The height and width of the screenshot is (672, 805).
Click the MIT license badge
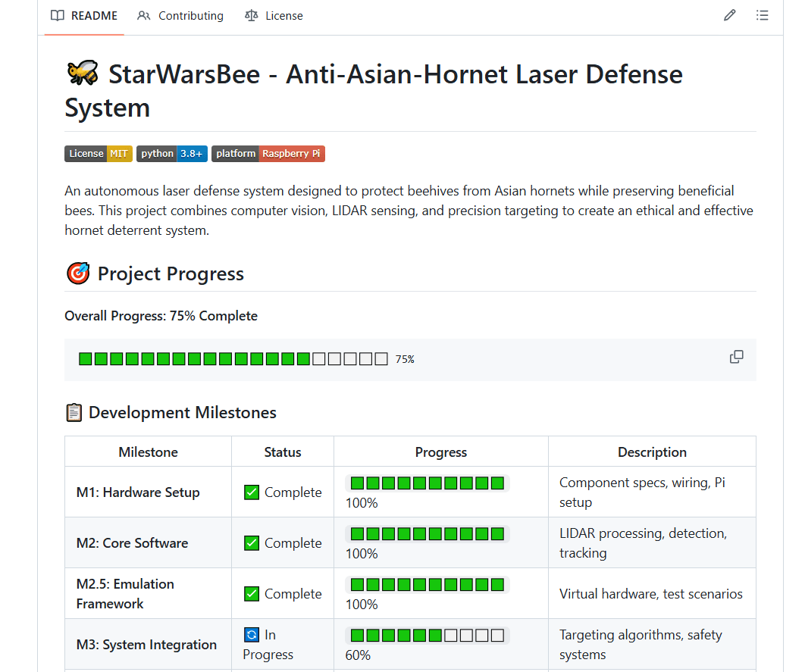[98, 153]
